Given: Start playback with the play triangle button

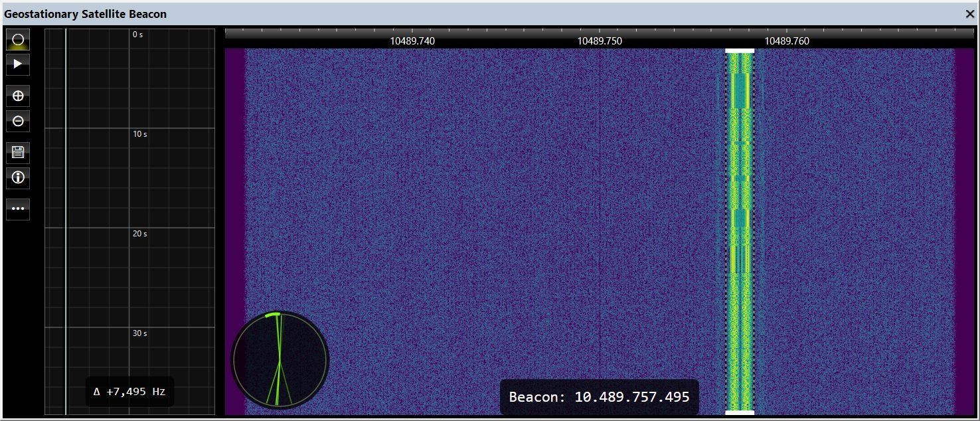Looking at the screenshot, I should 18,64.
